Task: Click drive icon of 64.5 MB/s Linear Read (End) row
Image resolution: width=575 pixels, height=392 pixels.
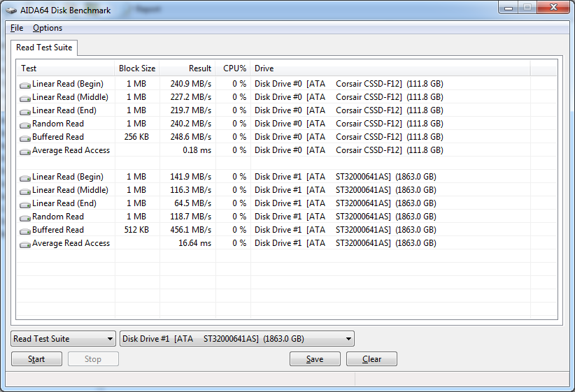Action: [x=25, y=205]
